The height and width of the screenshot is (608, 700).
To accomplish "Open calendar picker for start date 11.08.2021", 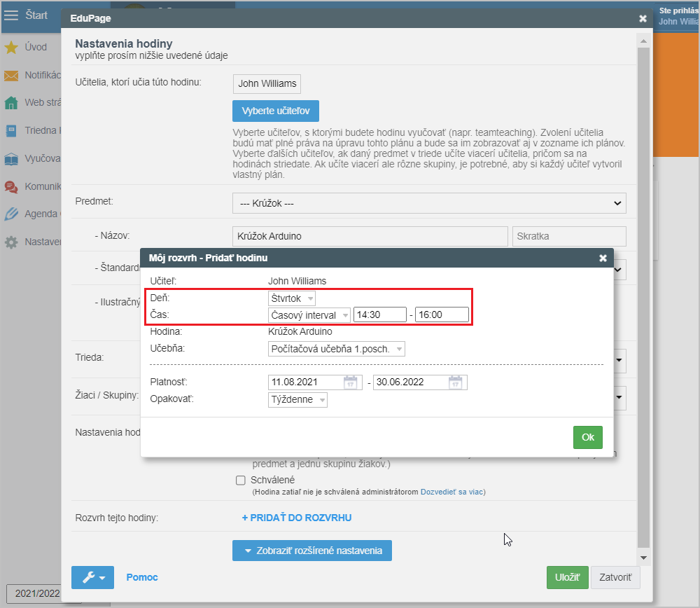I will coord(351,382).
